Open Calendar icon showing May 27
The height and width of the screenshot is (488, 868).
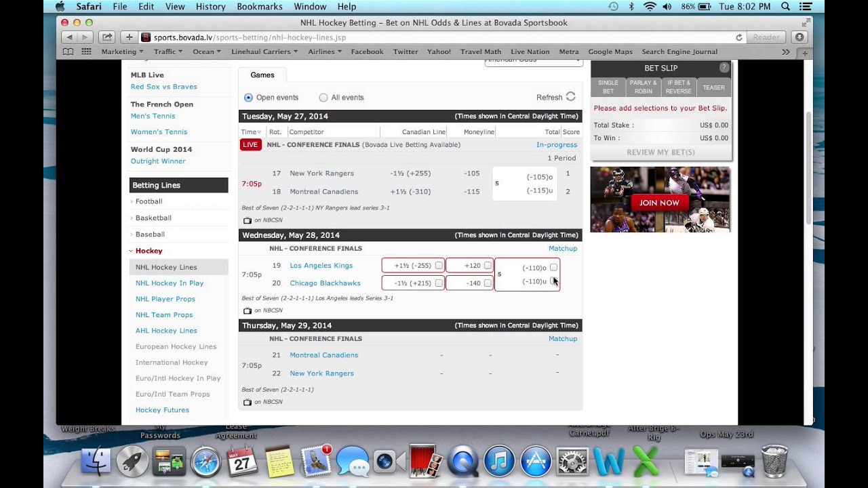coord(242,462)
